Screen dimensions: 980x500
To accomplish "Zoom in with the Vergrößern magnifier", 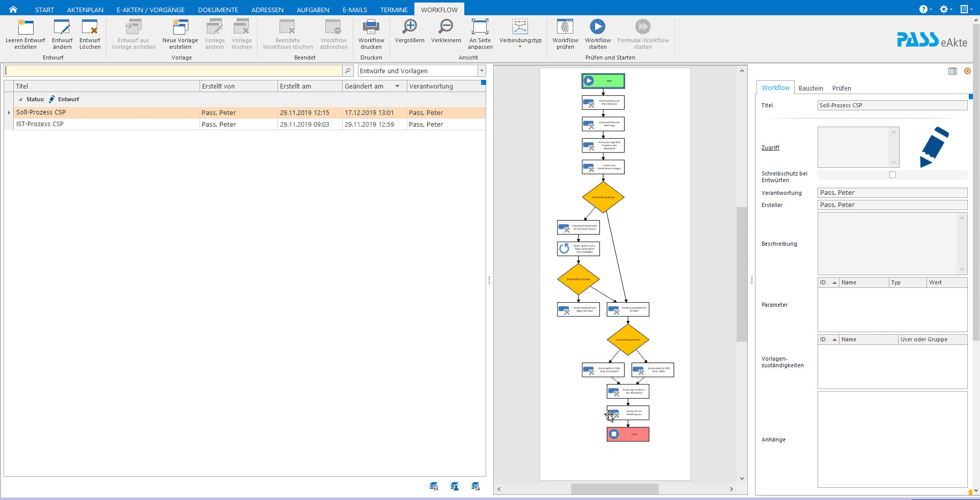I will pos(409,27).
